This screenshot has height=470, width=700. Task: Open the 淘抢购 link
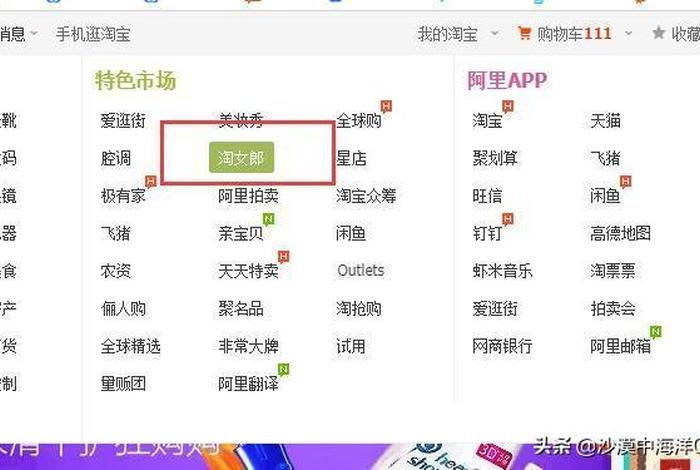(x=358, y=308)
